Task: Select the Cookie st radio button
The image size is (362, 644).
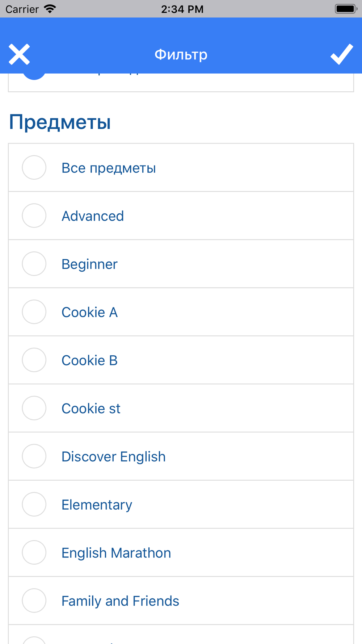Action: click(x=34, y=408)
